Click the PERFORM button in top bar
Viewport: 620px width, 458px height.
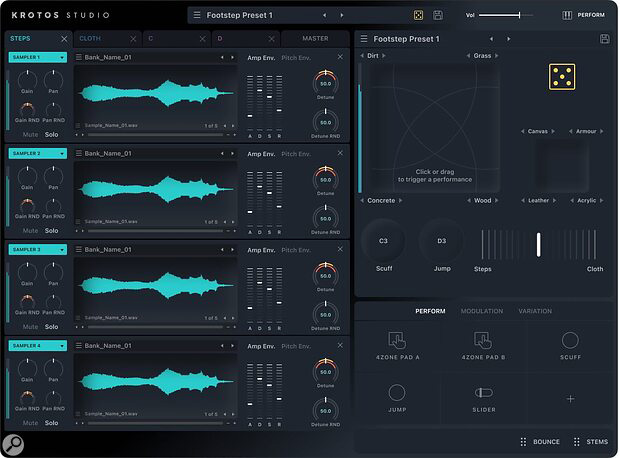tap(591, 15)
